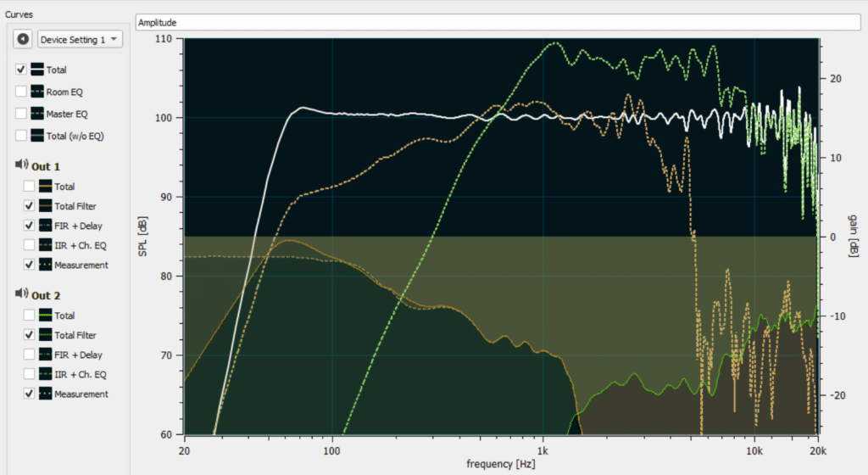Enable the Room EQ curve checkbox
The width and height of the screenshot is (868, 475).
21,92
